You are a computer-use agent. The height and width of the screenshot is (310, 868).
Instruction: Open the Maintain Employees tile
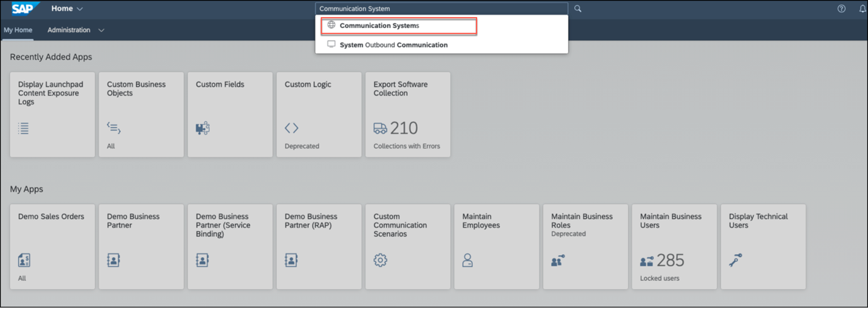coord(497,247)
